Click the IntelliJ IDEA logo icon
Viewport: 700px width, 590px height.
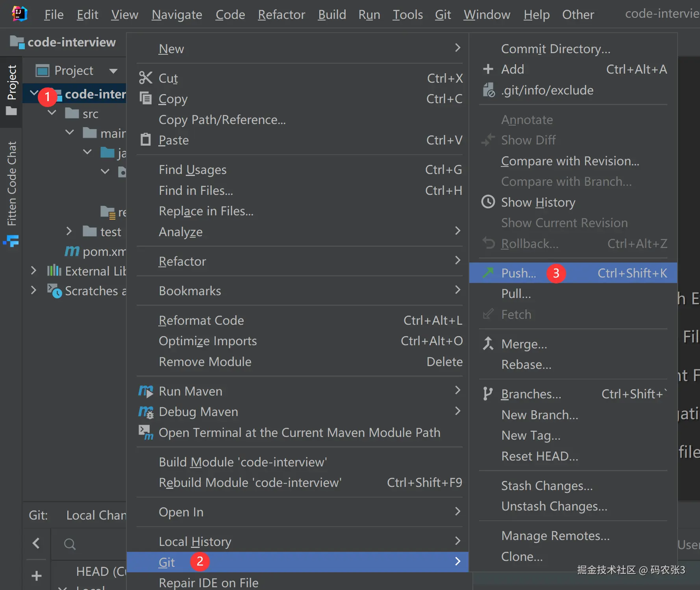coord(19,14)
